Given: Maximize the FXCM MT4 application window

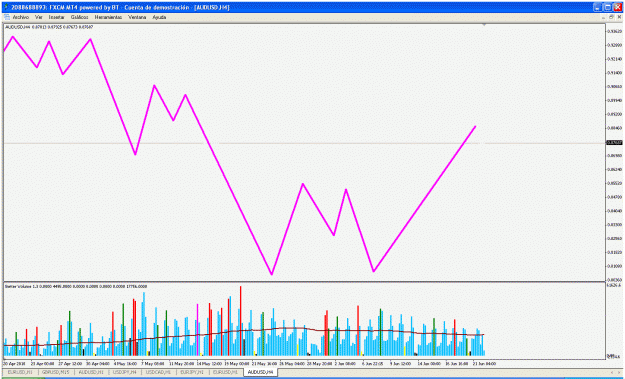Looking at the screenshot, I should tap(607, 7).
